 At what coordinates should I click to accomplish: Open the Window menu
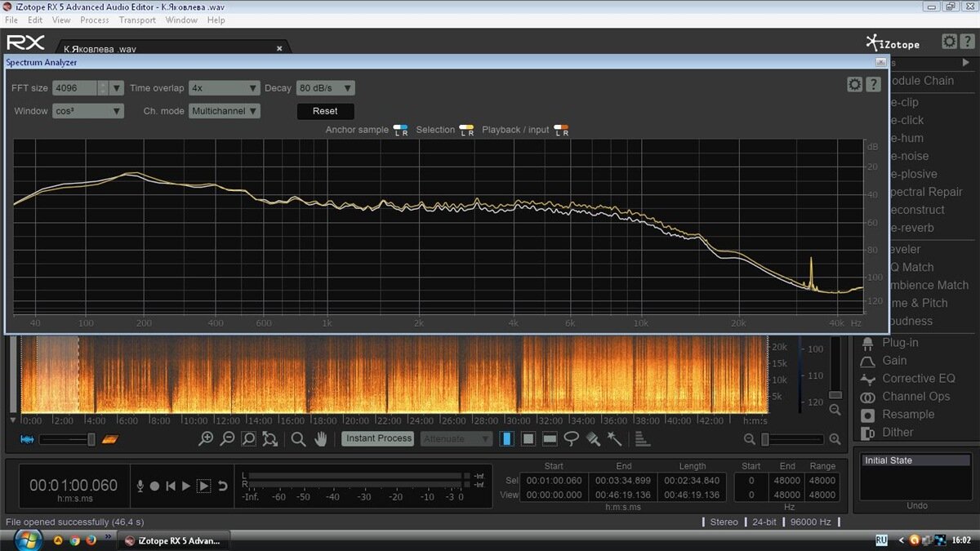click(181, 20)
